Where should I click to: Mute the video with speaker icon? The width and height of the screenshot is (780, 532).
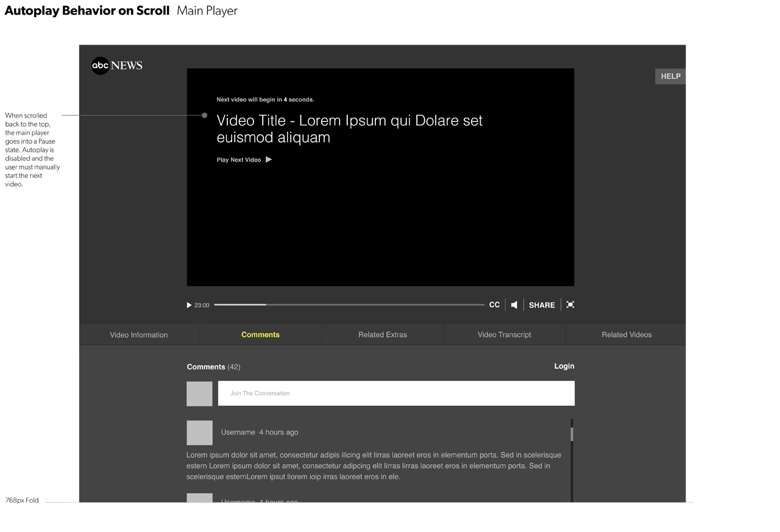click(x=514, y=305)
